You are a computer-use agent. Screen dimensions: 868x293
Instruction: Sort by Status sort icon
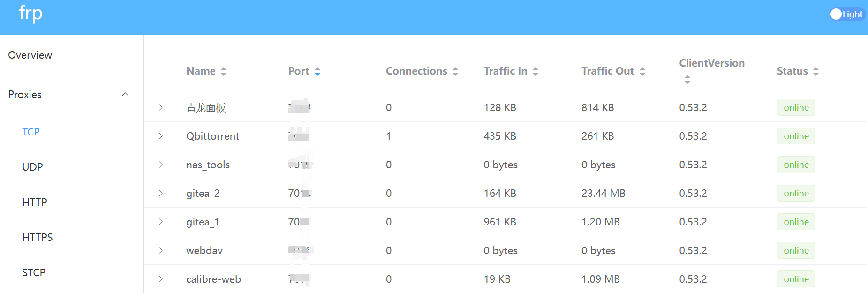point(816,71)
